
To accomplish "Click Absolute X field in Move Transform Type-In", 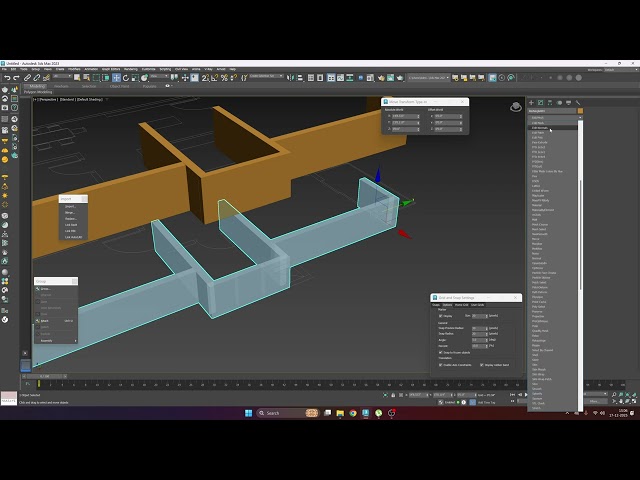I will 404,116.
